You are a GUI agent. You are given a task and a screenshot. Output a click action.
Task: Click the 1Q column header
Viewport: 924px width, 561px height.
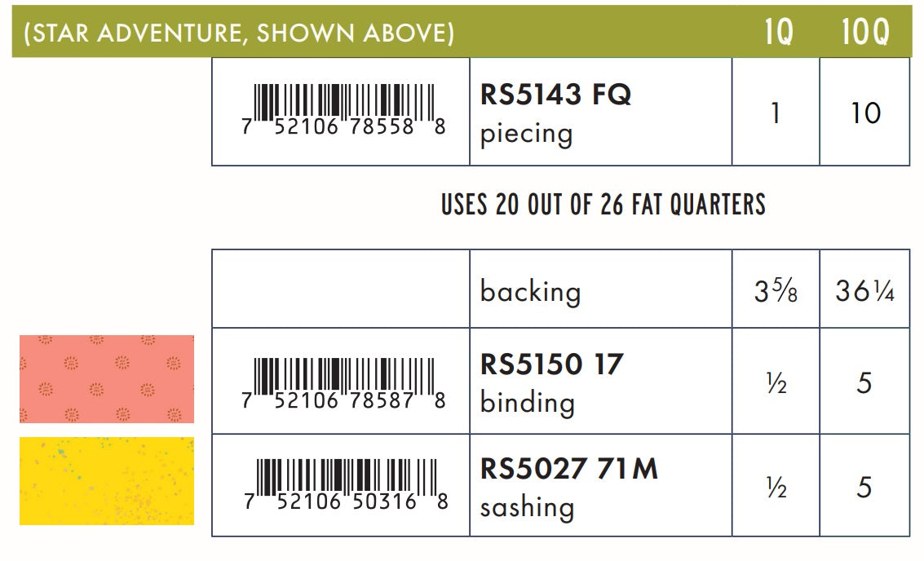tap(778, 33)
